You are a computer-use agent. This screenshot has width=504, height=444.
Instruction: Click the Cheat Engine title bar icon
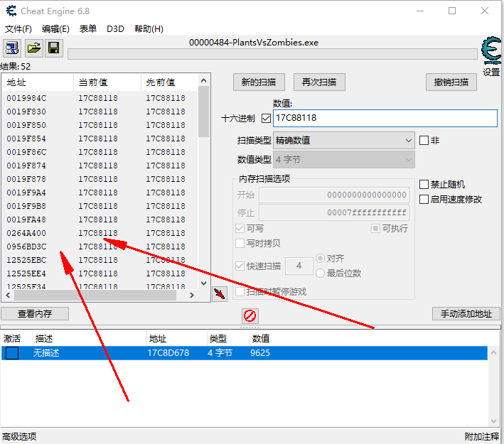[x=11, y=11]
